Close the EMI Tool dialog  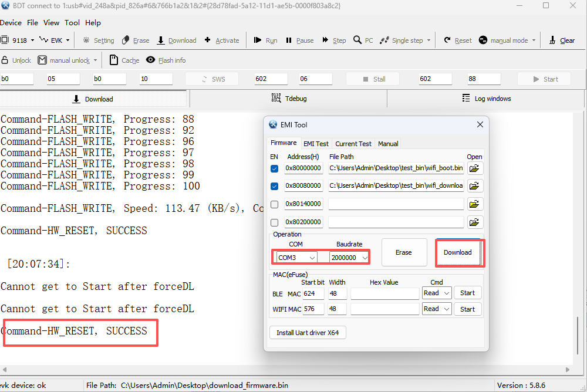pos(480,124)
